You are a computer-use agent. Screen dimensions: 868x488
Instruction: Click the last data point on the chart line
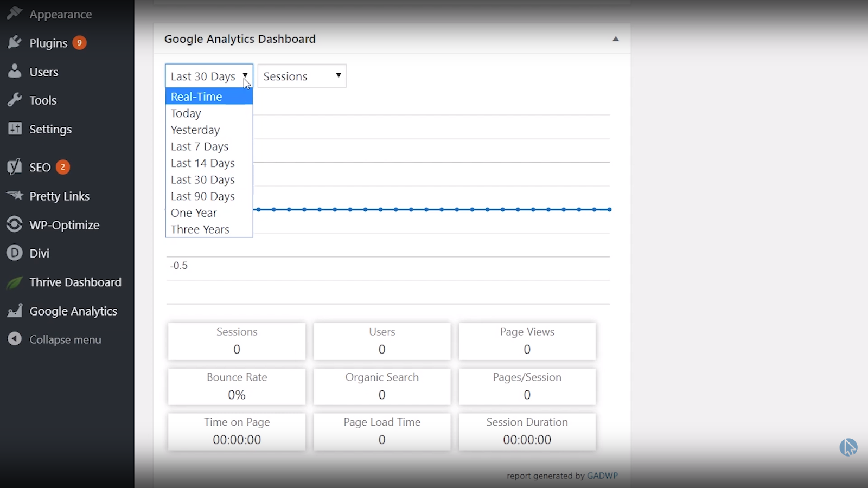(610, 209)
